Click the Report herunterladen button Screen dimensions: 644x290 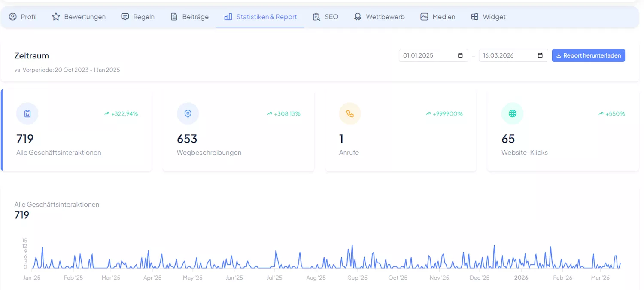pos(588,55)
